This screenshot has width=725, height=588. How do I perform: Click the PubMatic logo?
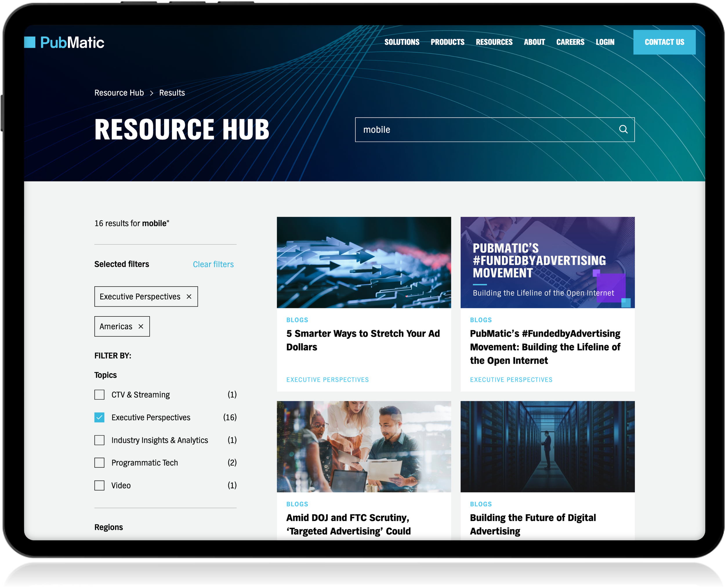(64, 42)
